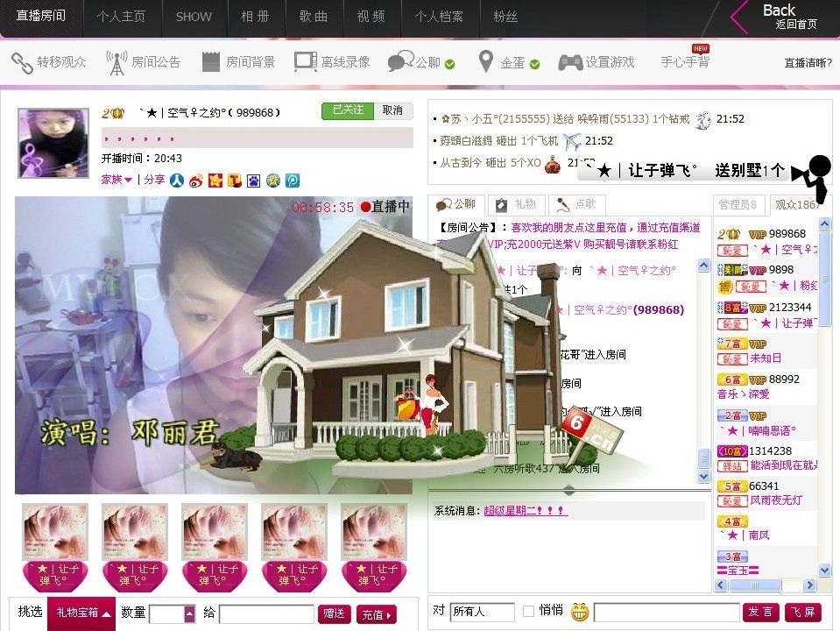Open the 礼物宝箱 gift box expander
Viewport: 840px width, 631px height.
coord(82,613)
